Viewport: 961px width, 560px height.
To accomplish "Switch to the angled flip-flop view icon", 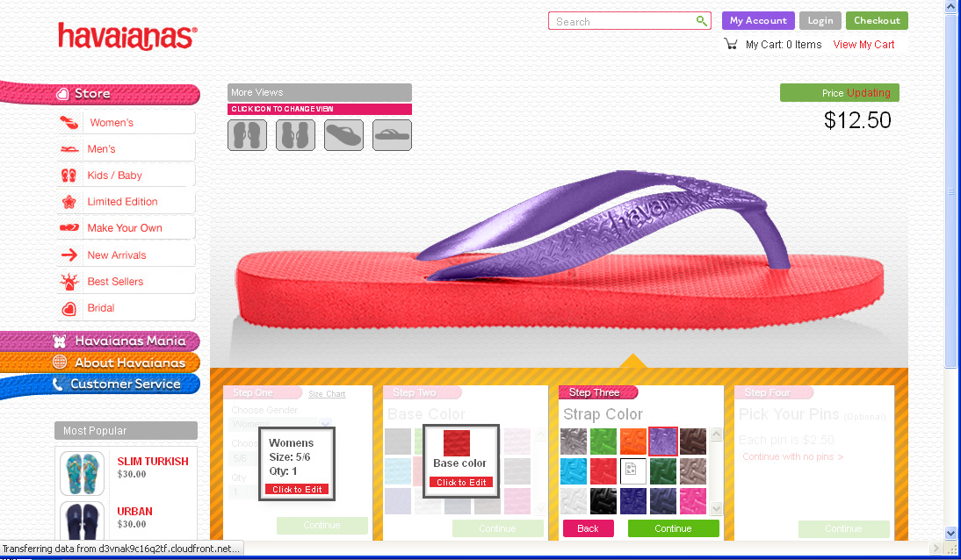I will pyautogui.click(x=343, y=135).
